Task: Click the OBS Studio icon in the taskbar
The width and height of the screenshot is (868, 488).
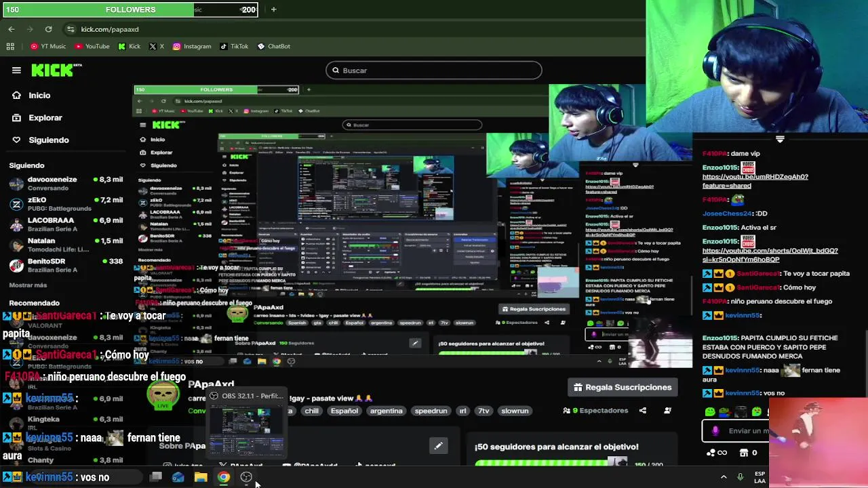Action: click(246, 477)
